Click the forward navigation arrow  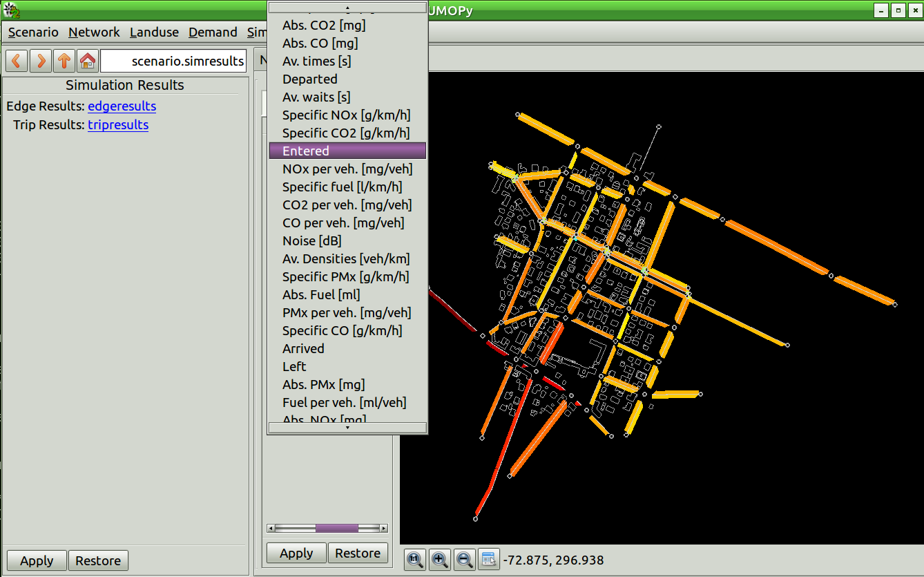pos(40,61)
